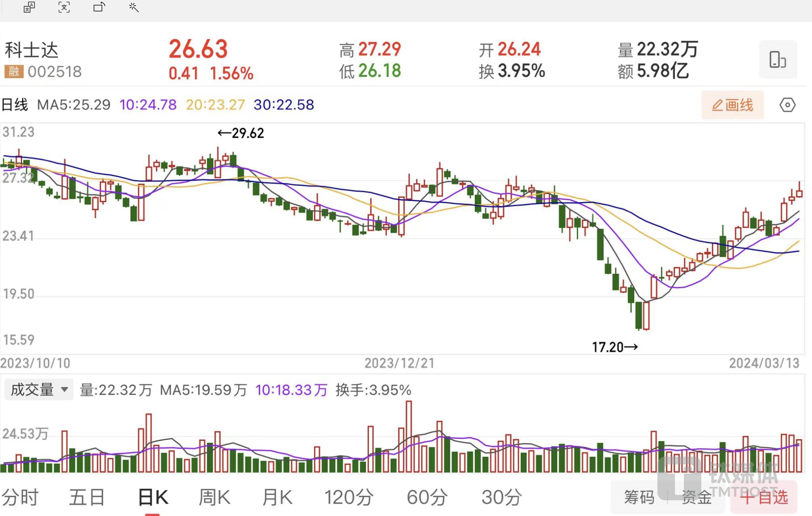Click the 29.62 high price marker
The width and height of the screenshot is (812, 516).
point(241,133)
